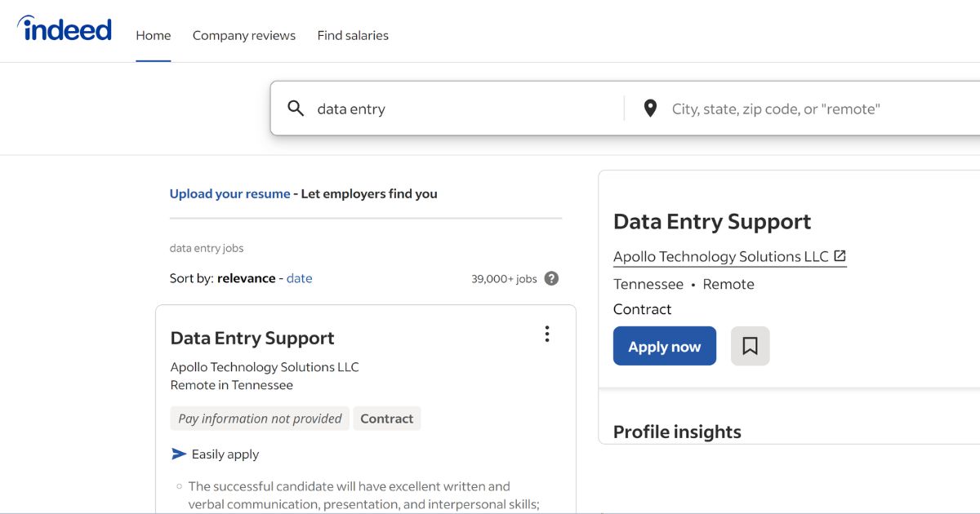
Task: Click the Contract tag on the job card
Action: (x=386, y=418)
